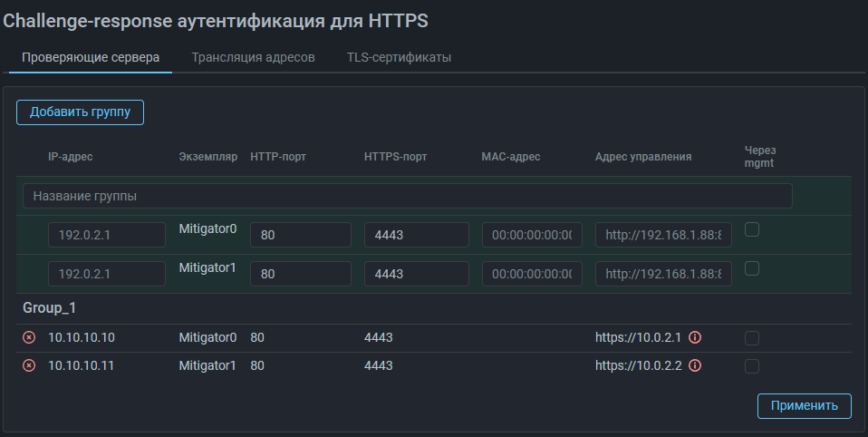The width and height of the screenshot is (868, 437).
Task: Select the Group_1 group header
Action: click(x=49, y=308)
